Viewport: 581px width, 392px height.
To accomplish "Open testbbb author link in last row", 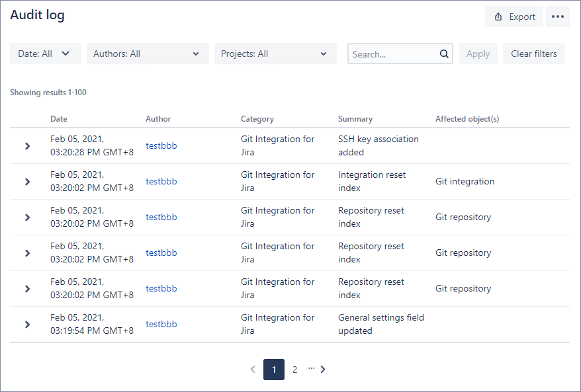I will tap(161, 325).
